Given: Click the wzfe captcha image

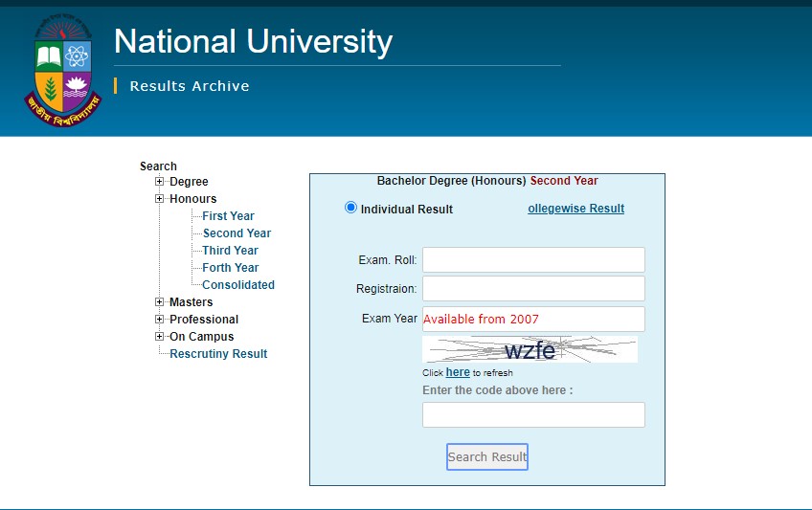Looking at the screenshot, I should (x=530, y=349).
